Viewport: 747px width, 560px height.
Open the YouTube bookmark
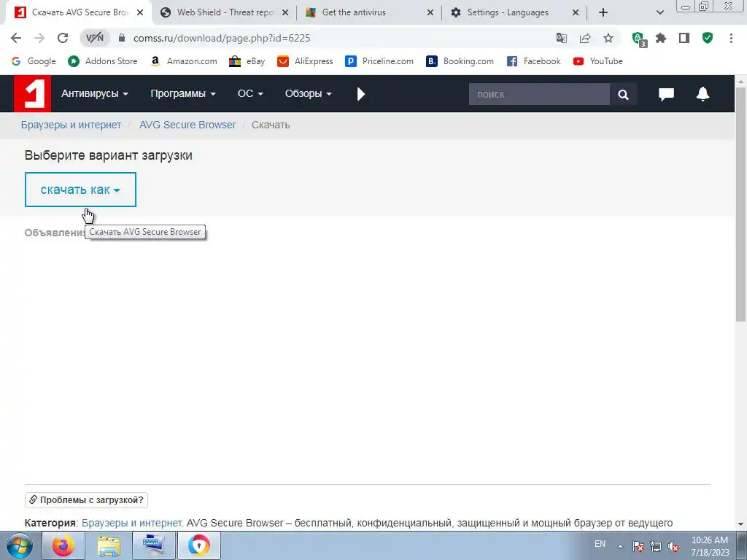[x=598, y=61]
